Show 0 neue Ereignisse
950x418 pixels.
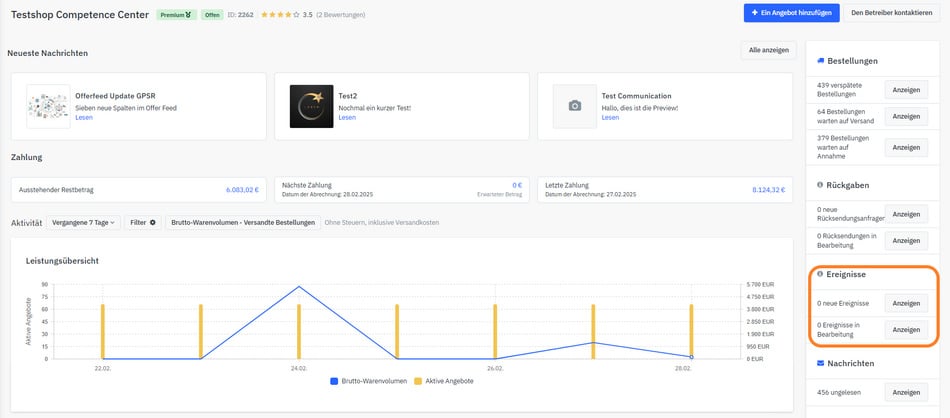pyautogui.click(x=906, y=303)
